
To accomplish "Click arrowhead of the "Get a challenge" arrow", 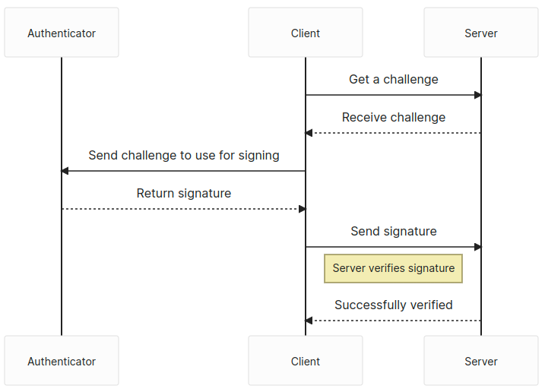I will [x=477, y=95].
